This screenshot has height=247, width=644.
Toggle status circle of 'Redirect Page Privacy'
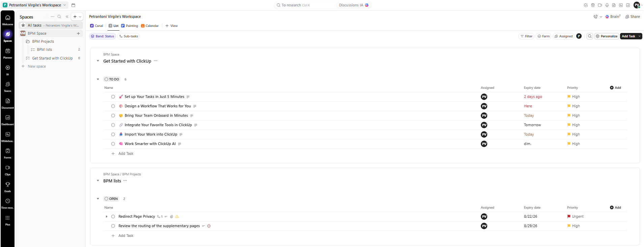click(113, 216)
